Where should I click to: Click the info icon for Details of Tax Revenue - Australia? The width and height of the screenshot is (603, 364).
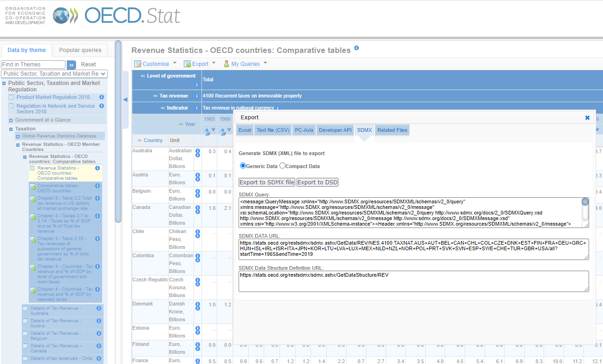pyautogui.click(x=99, y=308)
